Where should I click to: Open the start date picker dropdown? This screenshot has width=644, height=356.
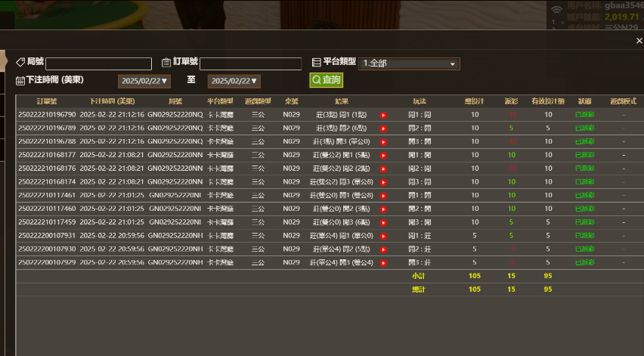pyautogui.click(x=144, y=81)
